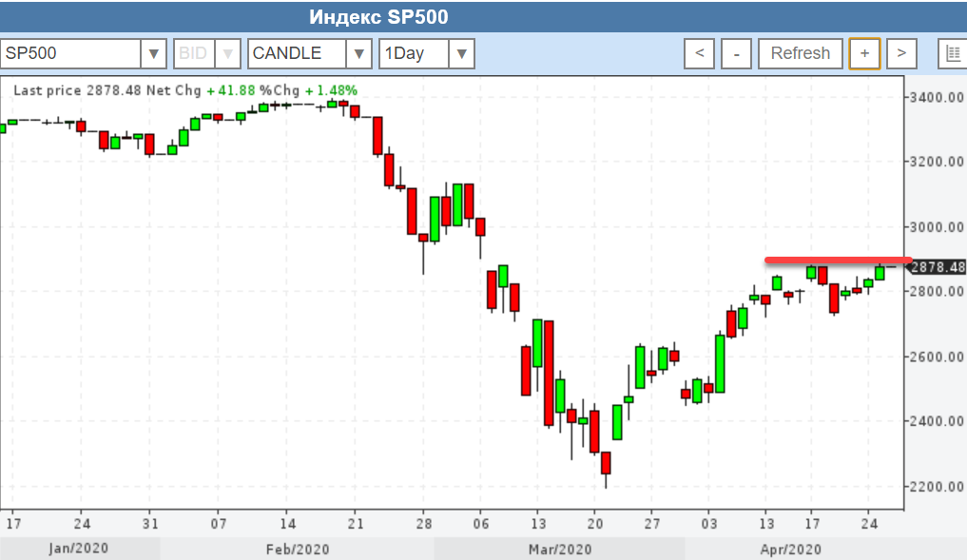Zoom in using the plus button
The image size is (967, 560).
point(864,53)
